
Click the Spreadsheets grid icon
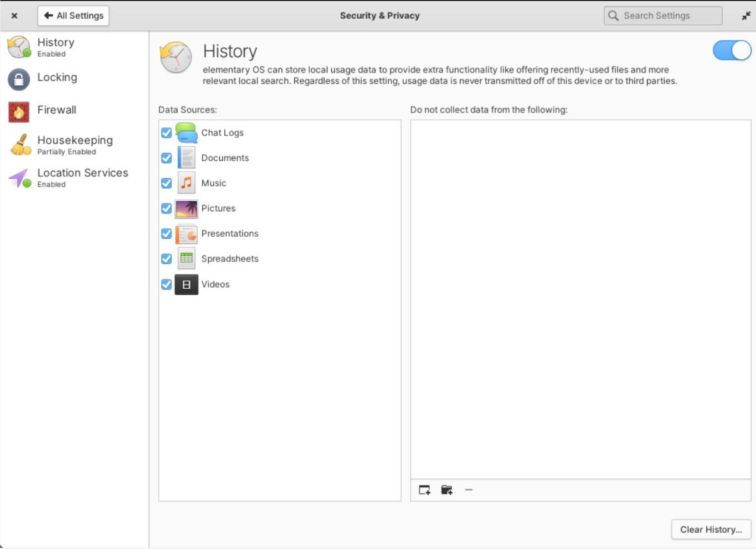[x=186, y=258]
